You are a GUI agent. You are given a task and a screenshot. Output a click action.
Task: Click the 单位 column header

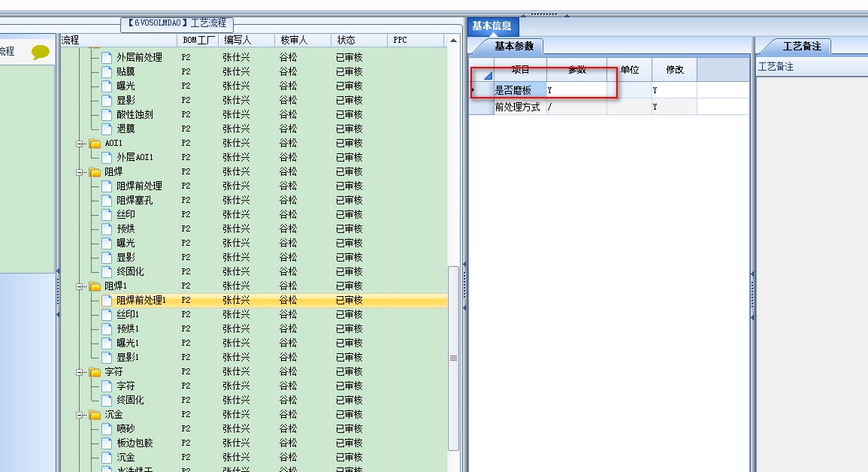(630, 70)
